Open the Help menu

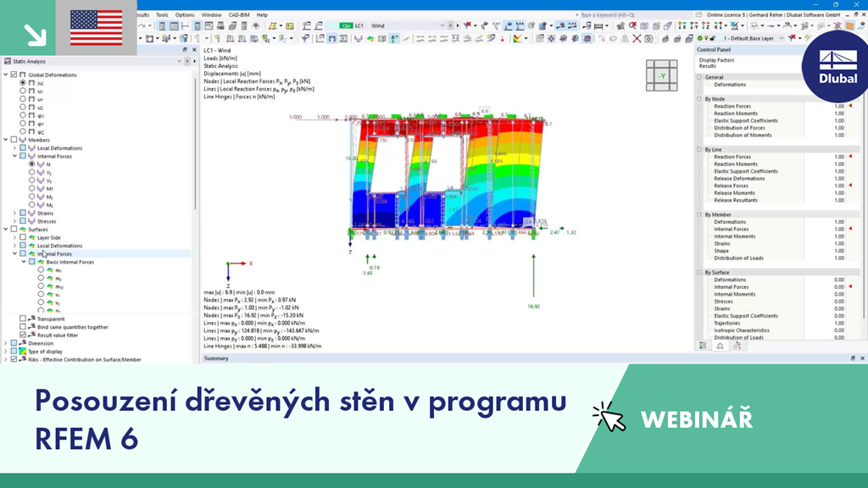(x=262, y=15)
